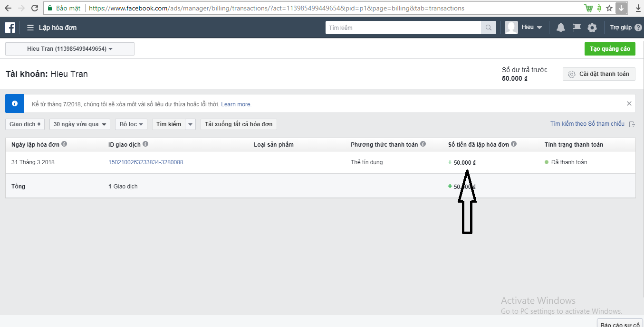This screenshot has height=327, width=644.
Task: Click the Số dư trả trước balance amount
Action: coord(515,78)
